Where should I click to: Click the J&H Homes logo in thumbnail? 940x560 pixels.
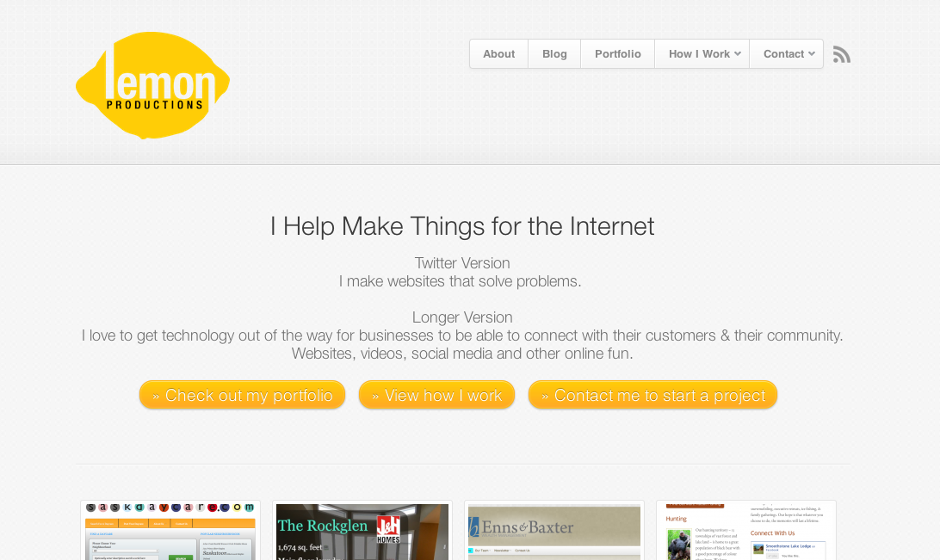point(388,531)
